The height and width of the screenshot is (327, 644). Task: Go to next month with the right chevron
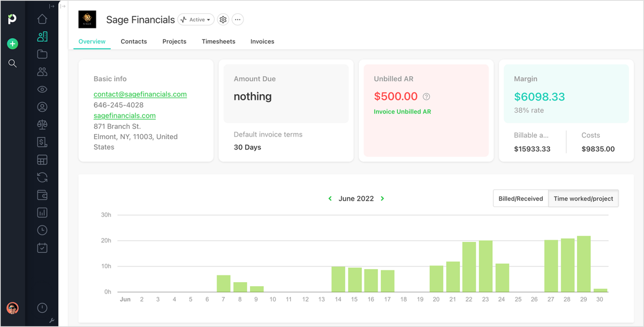pyautogui.click(x=382, y=198)
